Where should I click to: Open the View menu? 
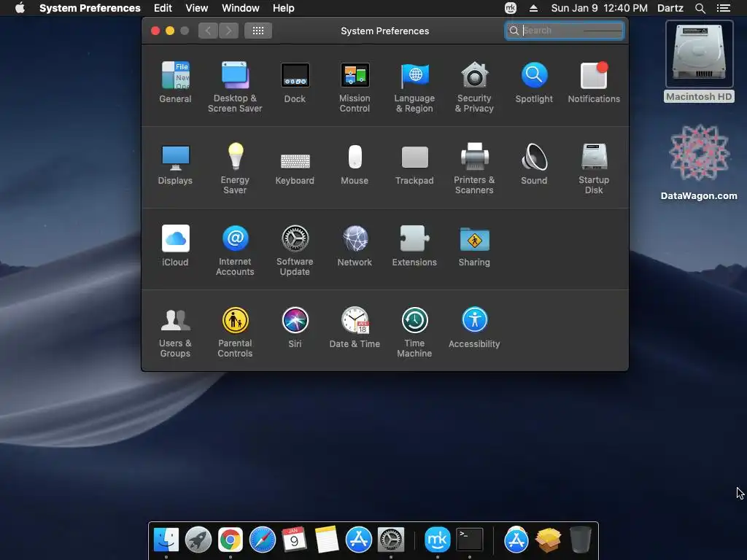[197, 8]
